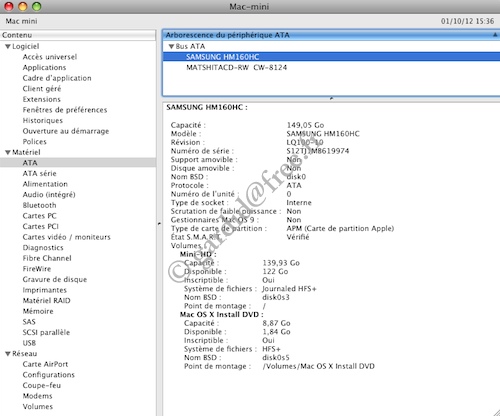The height and width of the screenshot is (416, 500).
Task: Select Cartes PCI entry
Action: pyautogui.click(x=41, y=227)
